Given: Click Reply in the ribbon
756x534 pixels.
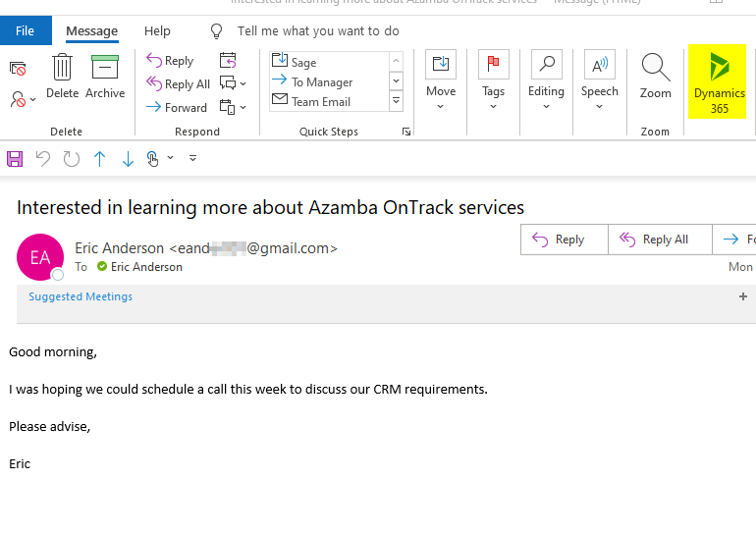Looking at the screenshot, I should (170, 61).
